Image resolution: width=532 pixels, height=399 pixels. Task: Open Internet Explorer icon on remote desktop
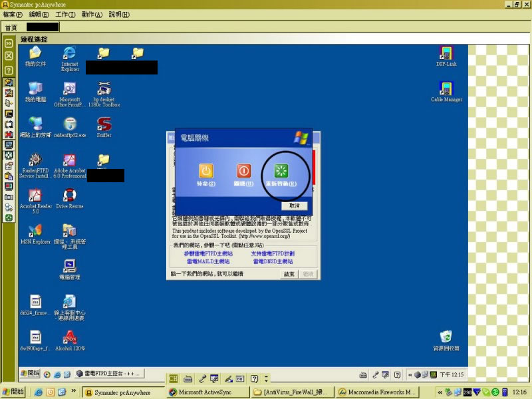click(x=70, y=59)
